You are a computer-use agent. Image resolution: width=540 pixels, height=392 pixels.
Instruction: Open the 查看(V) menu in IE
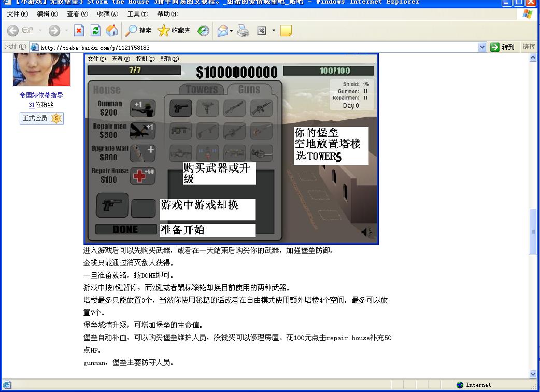pos(78,14)
